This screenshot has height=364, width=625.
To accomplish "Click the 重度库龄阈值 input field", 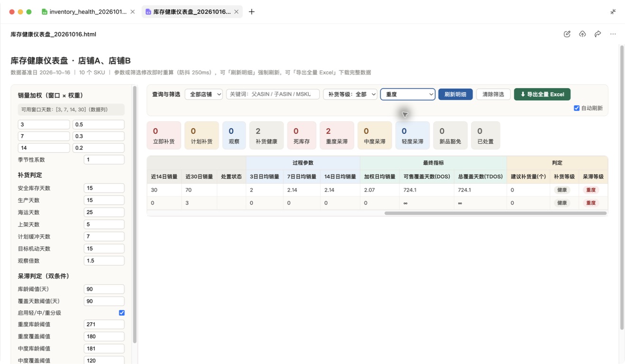I will tap(104, 325).
